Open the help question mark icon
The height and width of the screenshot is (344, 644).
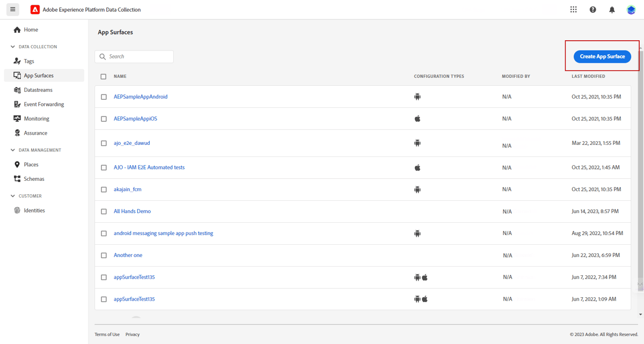[592, 10]
